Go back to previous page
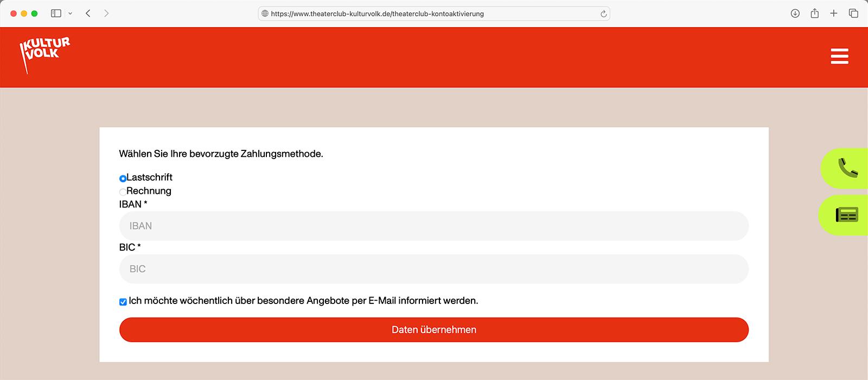This screenshot has height=380, width=868. point(88,14)
